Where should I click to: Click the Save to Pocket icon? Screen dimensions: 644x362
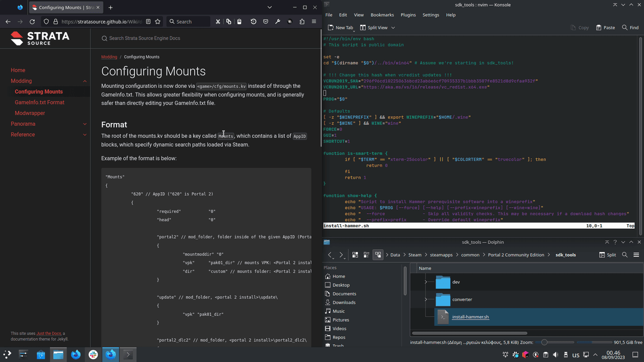(x=266, y=22)
